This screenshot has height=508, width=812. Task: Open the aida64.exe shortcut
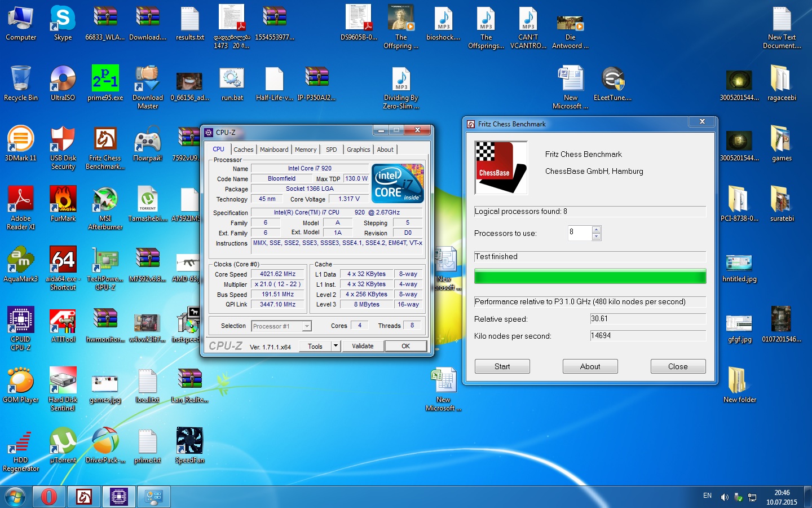click(63, 269)
